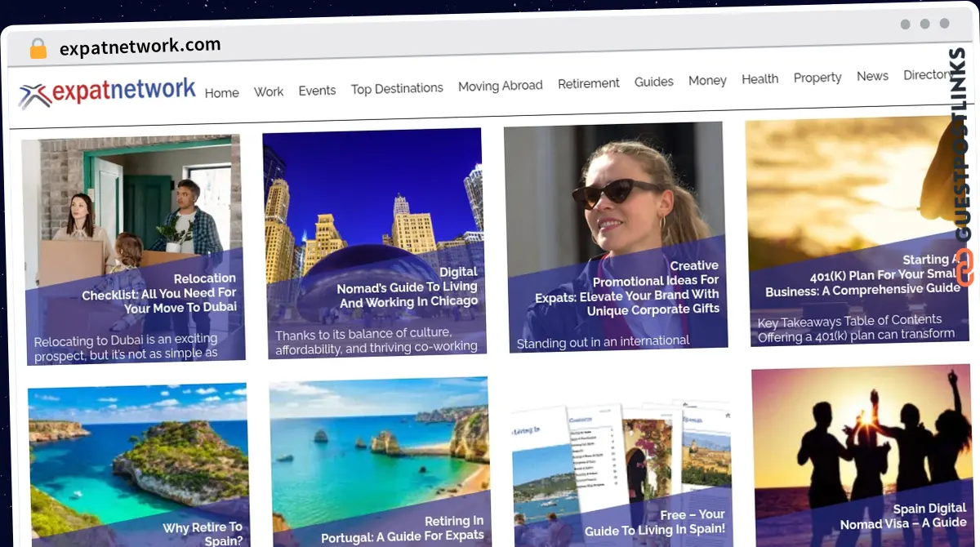Viewport: 980px width, 547px height.
Task: Open Digital Nomad's Guide Chicago title
Action: coord(408,287)
